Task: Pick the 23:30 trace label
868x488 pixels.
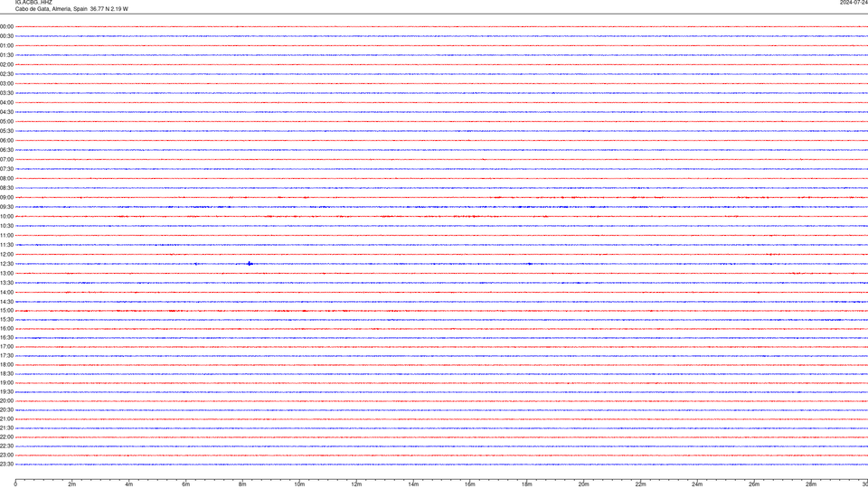Action: (x=6, y=465)
